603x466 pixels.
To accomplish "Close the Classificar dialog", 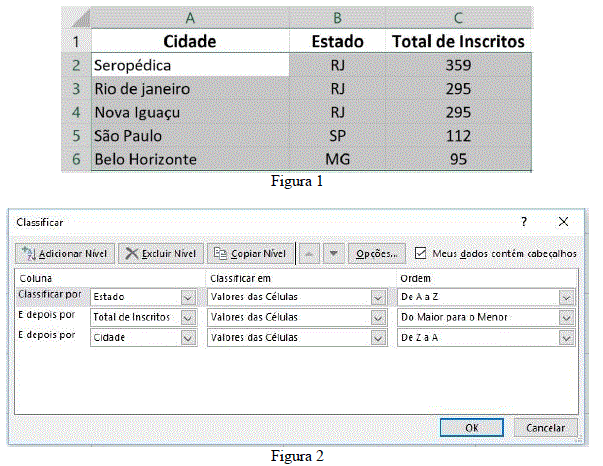I will point(563,222).
